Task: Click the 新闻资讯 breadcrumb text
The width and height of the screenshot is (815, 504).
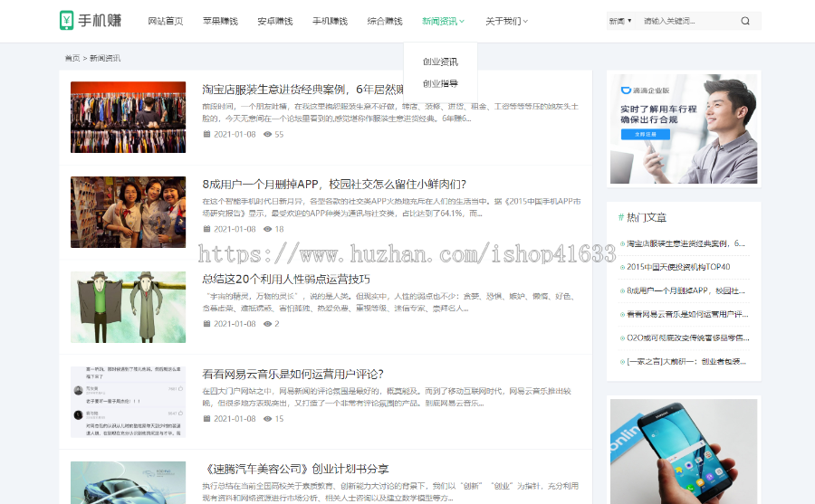Action: (x=105, y=58)
